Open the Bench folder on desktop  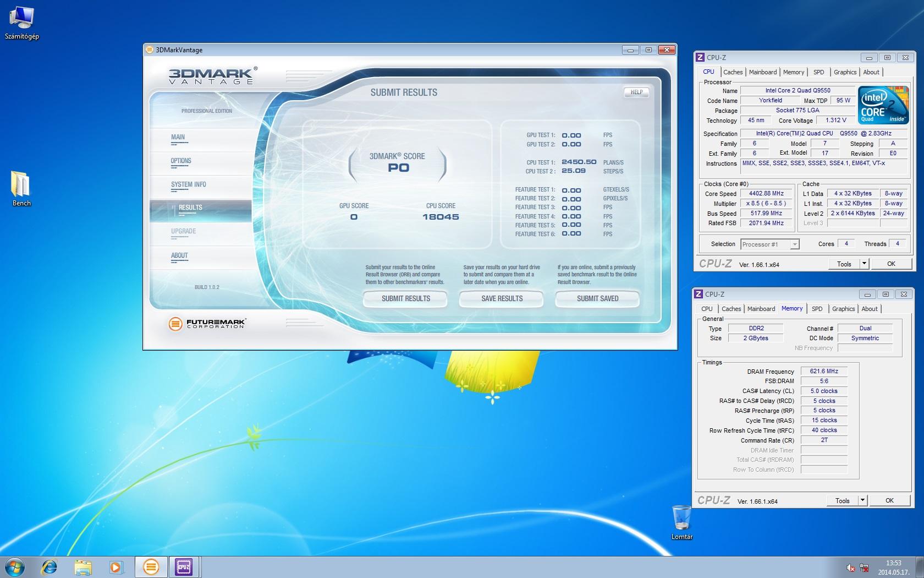(21, 189)
